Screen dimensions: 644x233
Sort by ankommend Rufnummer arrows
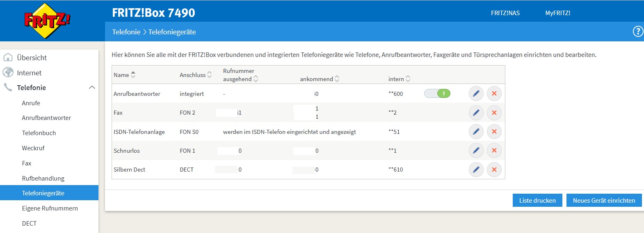[x=337, y=79]
